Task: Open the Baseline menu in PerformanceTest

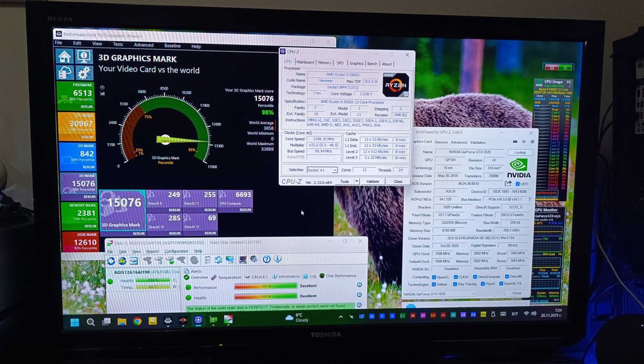Action: (x=173, y=46)
